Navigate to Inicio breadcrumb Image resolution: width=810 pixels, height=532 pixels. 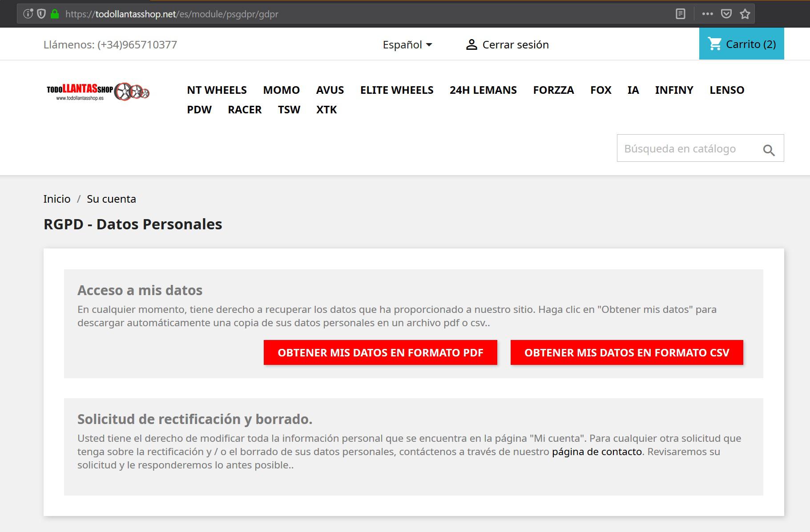click(57, 199)
